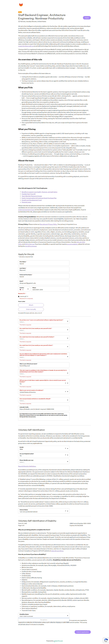Viewport: 109px width, 644px height.
Task: Open Equity Compensation & Stock Purchase Plan link
Action: coord(39,198)
